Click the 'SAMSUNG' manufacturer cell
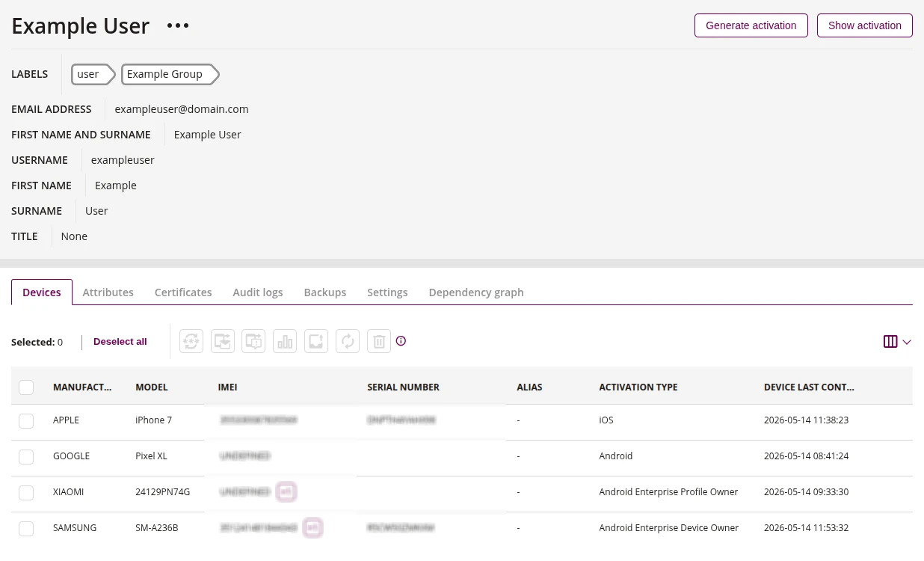 pyautogui.click(x=75, y=528)
